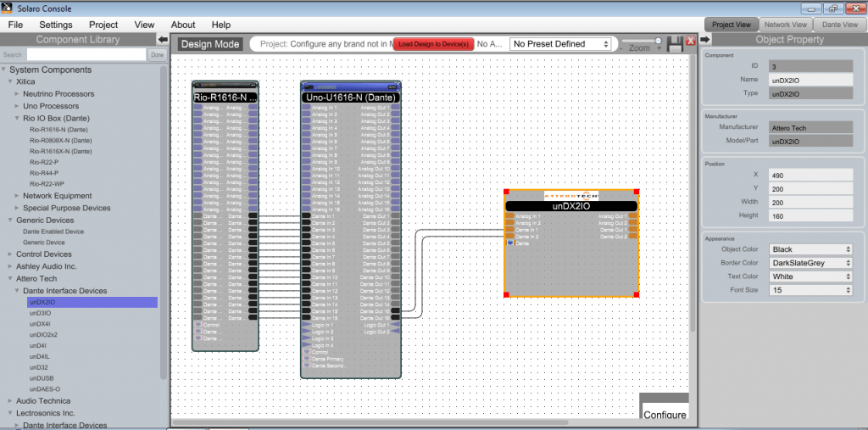Open the Help menu

point(221,25)
